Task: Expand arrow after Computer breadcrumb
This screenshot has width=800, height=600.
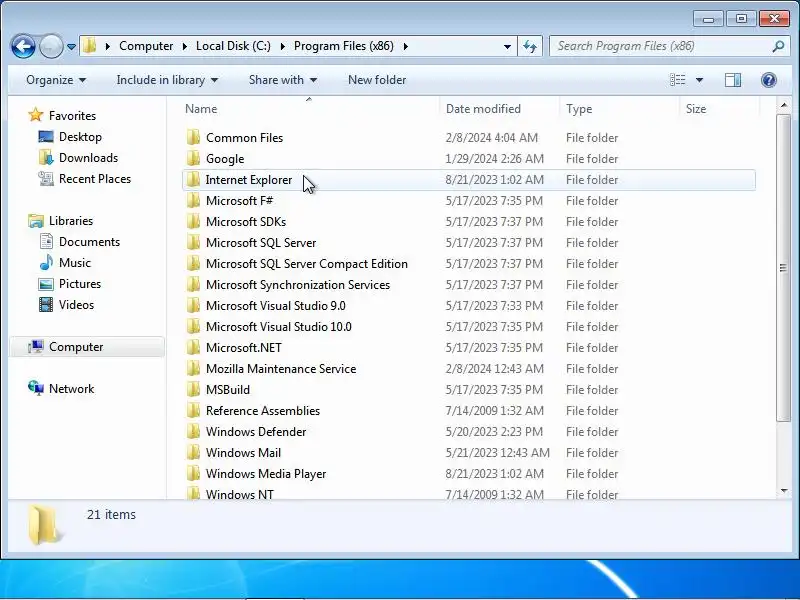Action: pos(185,46)
